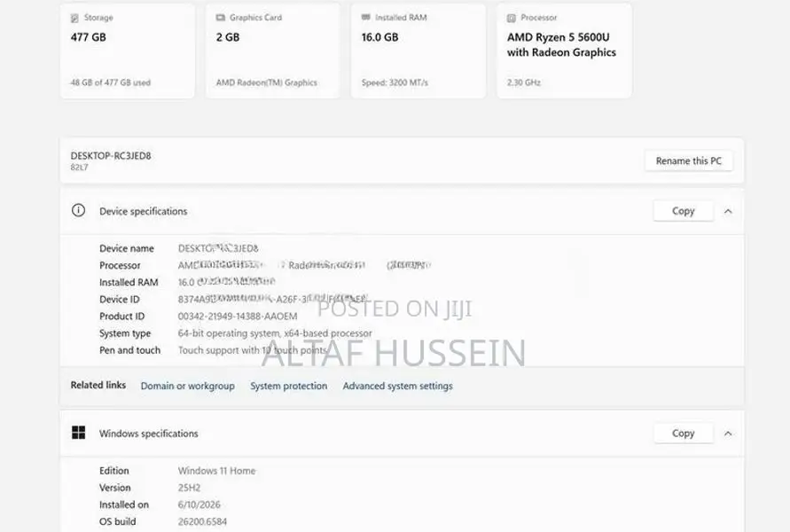This screenshot has width=790, height=532.
Task: Select the Speed: 3200 MT/s text
Action: (x=395, y=82)
